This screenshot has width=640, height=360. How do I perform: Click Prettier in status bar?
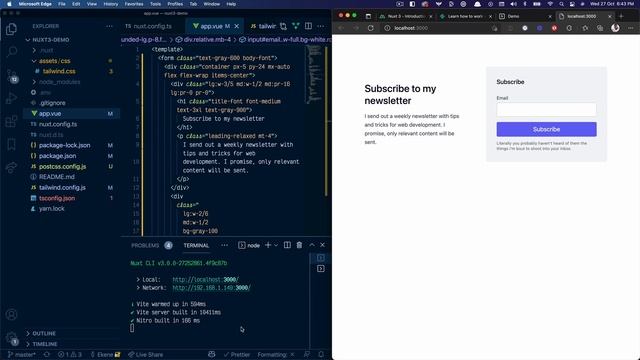coord(236,355)
